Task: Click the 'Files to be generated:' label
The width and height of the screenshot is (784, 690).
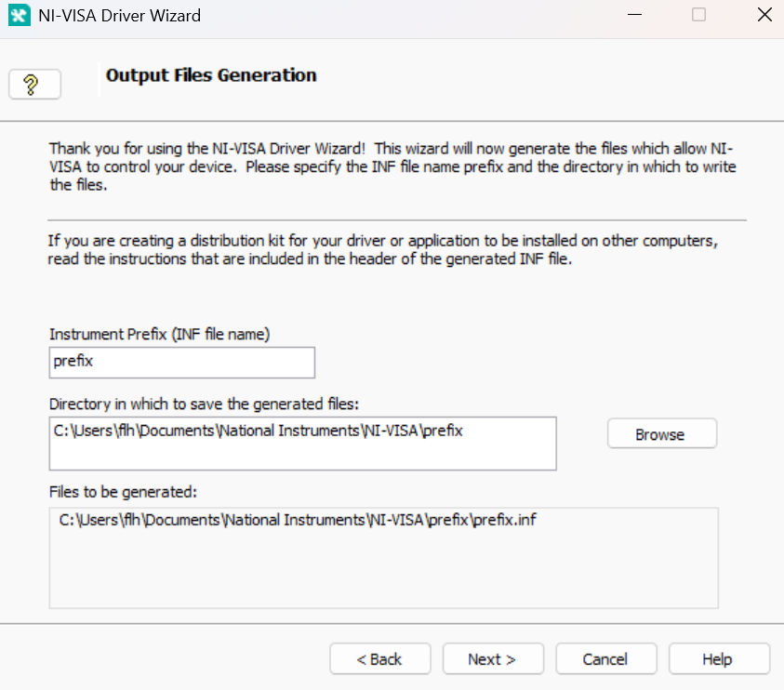Action: coord(123,492)
